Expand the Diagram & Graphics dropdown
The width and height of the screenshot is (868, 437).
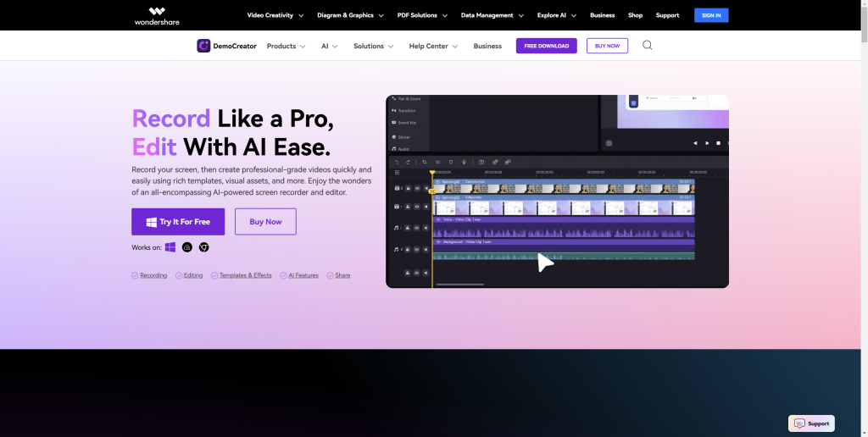pos(350,15)
